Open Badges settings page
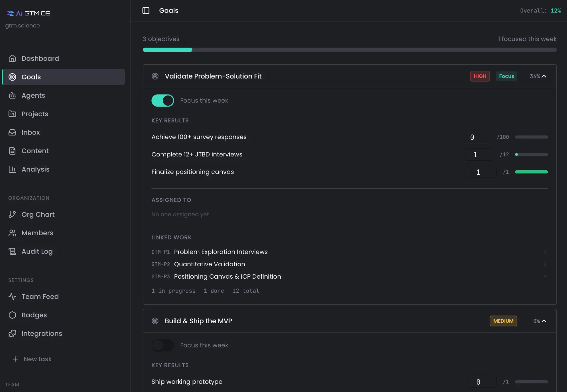This screenshot has height=392, width=567. coord(63,315)
